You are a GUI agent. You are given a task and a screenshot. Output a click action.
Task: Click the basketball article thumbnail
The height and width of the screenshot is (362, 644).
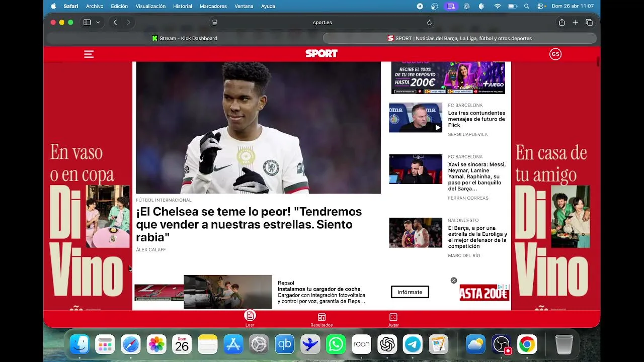(416, 233)
